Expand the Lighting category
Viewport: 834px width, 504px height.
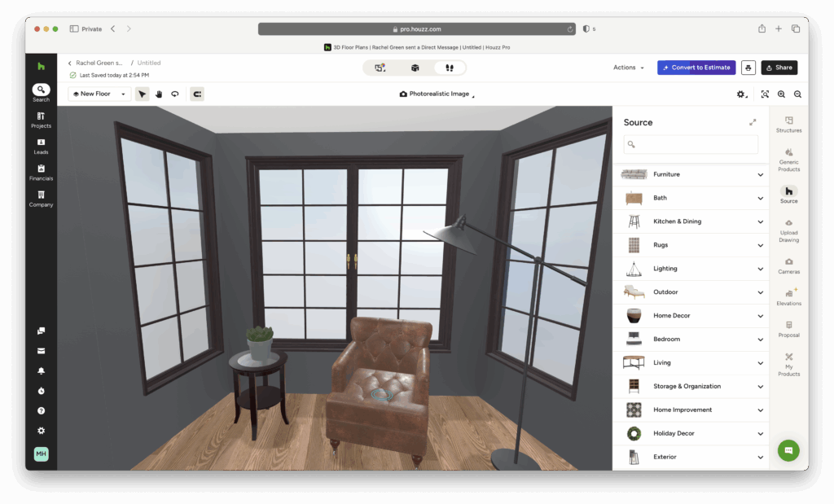pyautogui.click(x=691, y=269)
